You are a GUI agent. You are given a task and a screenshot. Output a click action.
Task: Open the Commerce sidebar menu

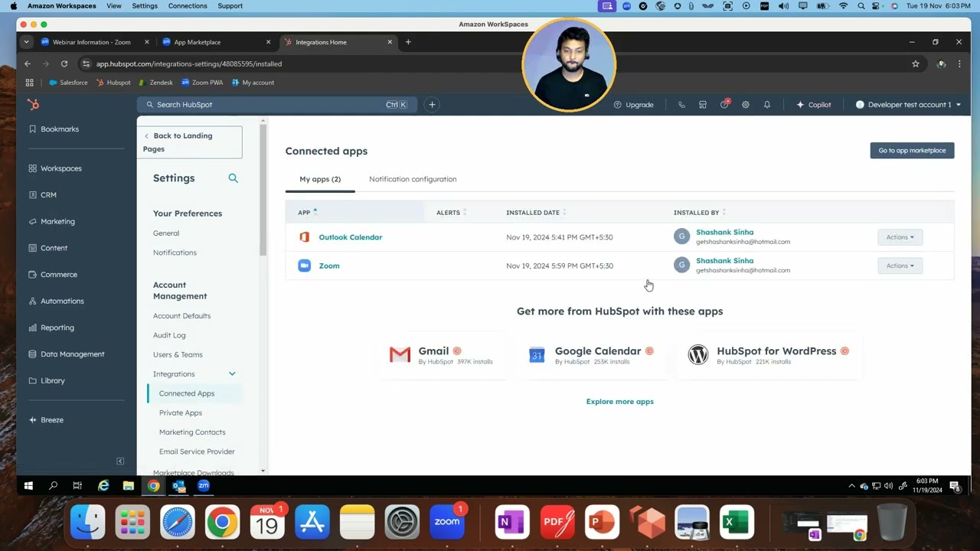pyautogui.click(x=53, y=275)
